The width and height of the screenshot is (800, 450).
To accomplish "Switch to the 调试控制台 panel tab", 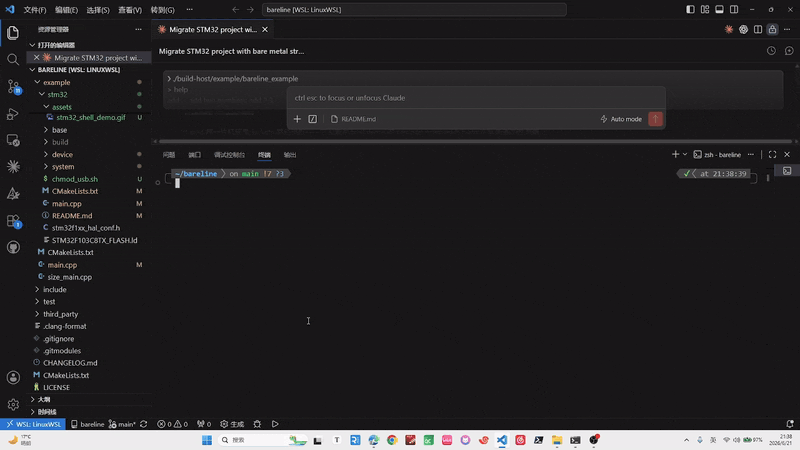I will click(x=229, y=155).
